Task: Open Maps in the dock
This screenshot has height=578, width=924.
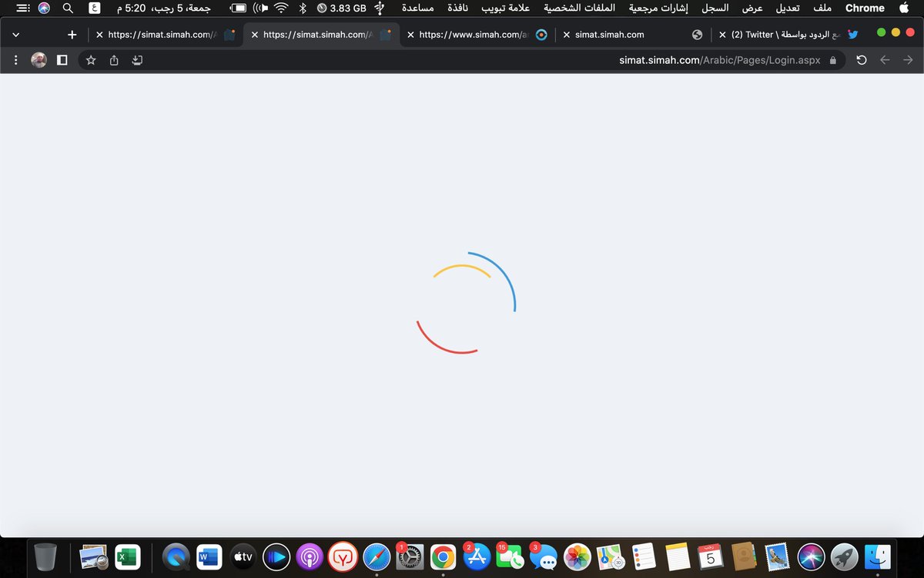Action: [610, 556]
